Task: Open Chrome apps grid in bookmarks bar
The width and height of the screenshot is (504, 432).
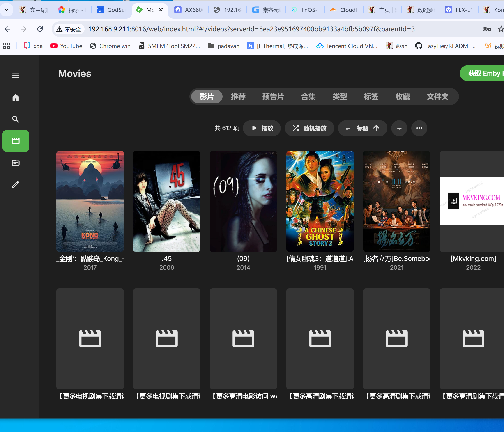Action: [7, 46]
